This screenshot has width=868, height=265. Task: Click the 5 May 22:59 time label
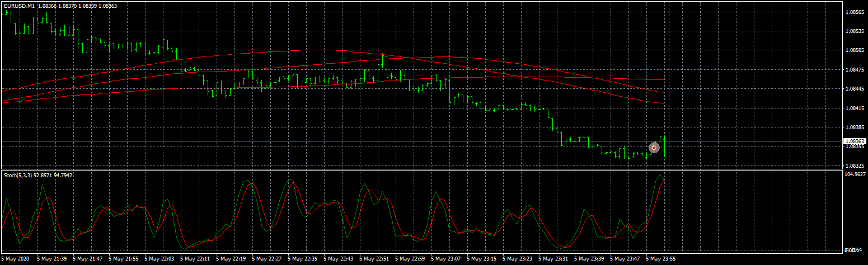point(410,259)
